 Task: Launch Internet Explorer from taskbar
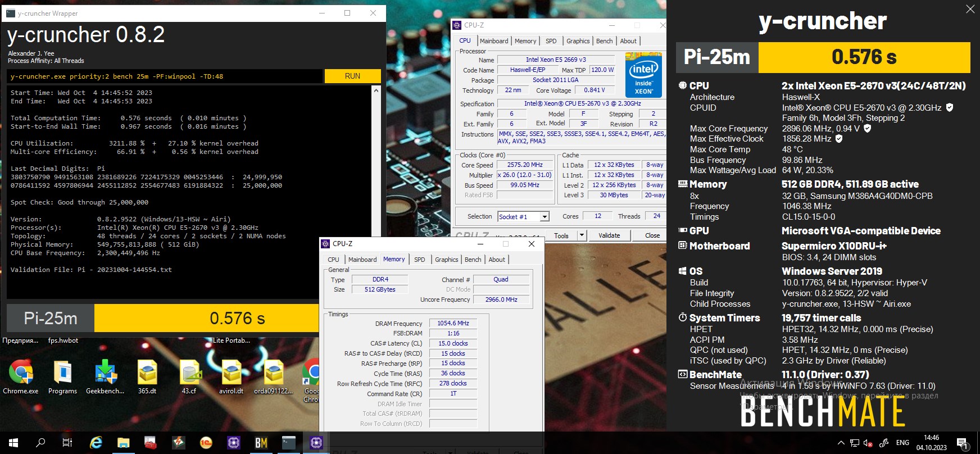(x=96, y=443)
